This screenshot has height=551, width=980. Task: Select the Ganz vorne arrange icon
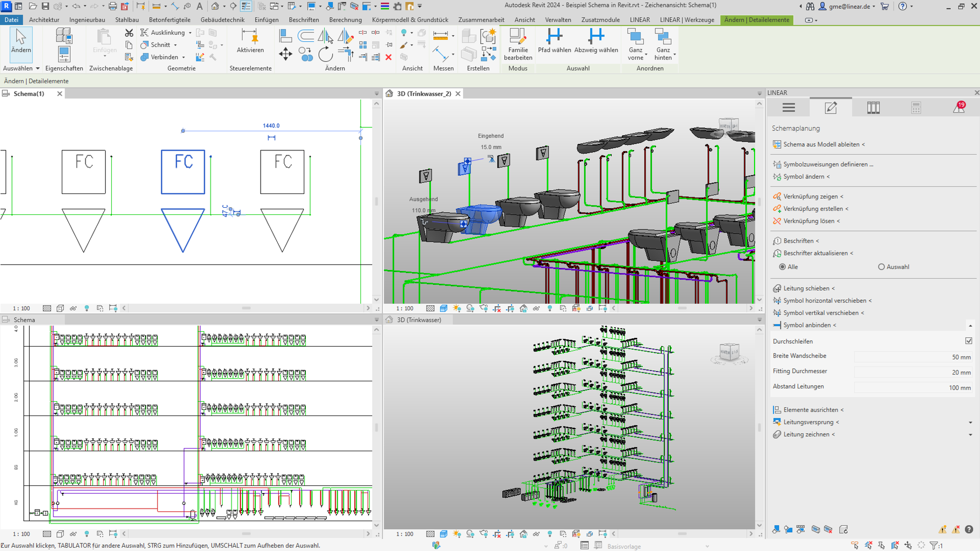[635, 37]
